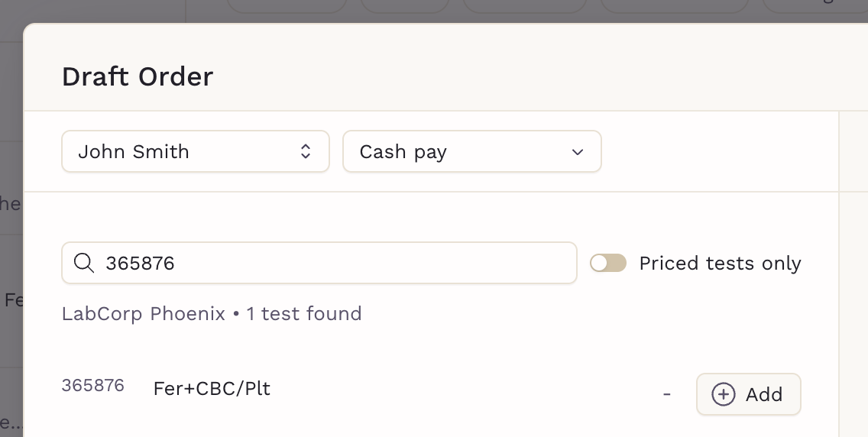Select the Fer+CBC/Plt test name
The width and height of the screenshot is (868, 437).
(x=212, y=389)
